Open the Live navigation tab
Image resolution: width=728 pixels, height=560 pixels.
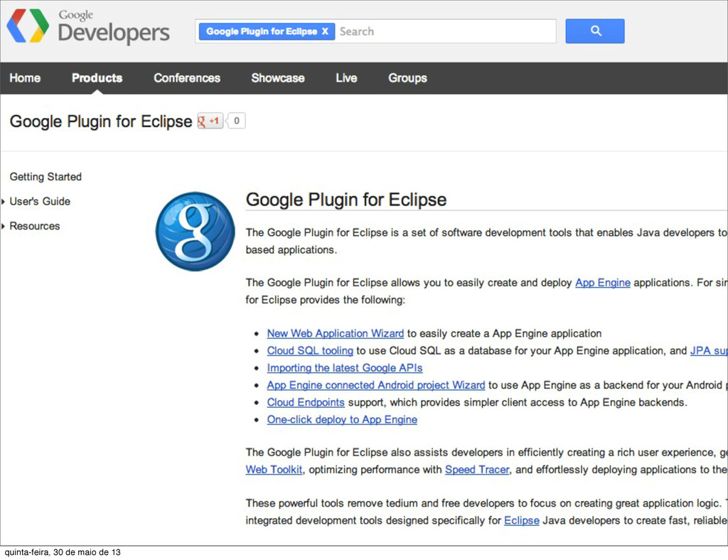[346, 78]
